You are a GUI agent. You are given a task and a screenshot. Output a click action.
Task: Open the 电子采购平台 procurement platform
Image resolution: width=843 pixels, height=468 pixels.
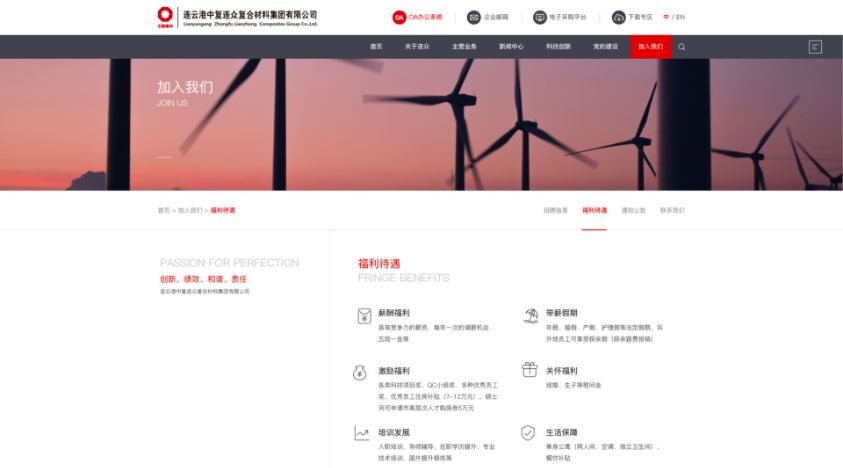(561, 17)
